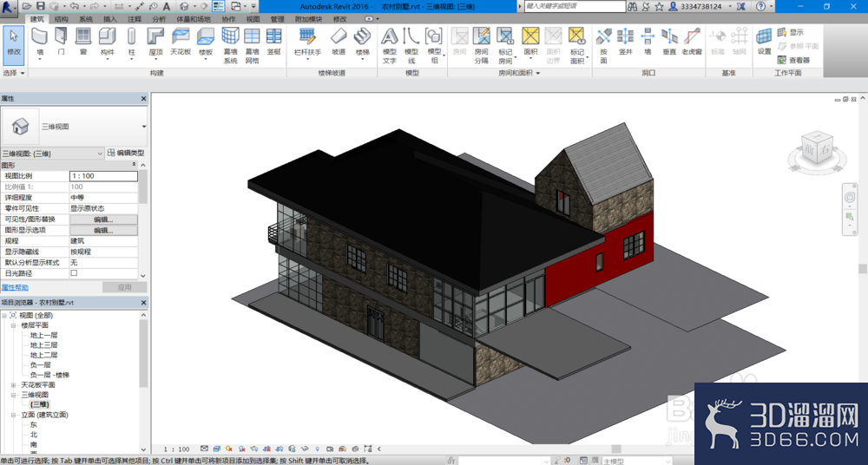Viewport: 868px width, 465px height.
Task: Click the 编辑类型 button
Action: [126, 153]
